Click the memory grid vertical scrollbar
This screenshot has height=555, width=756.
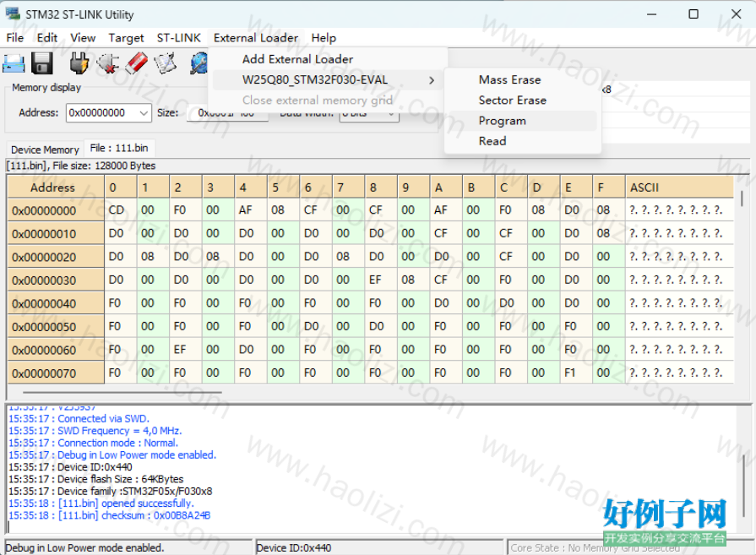(x=742, y=199)
